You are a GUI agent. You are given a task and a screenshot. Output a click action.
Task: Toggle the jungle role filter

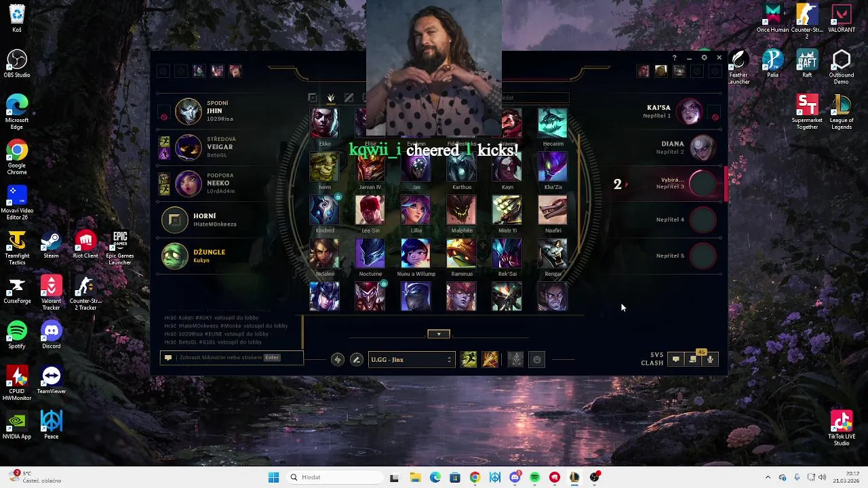pyautogui.click(x=331, y=98)
